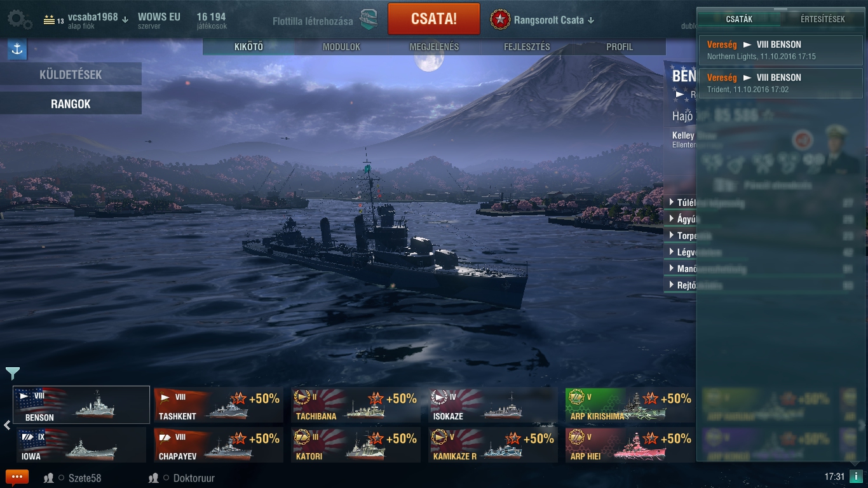Click the anchor port icon
The width and height of the screenshot is (868, 488).
point(17,49)
